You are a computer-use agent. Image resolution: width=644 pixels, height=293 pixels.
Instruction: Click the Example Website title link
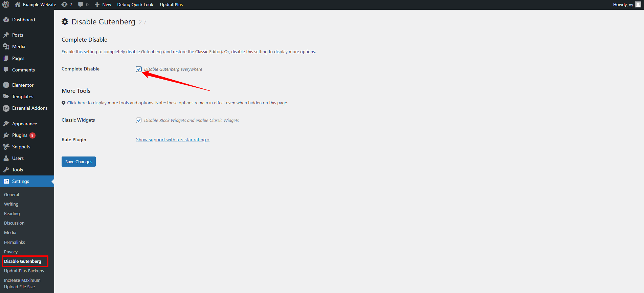(39, 4)
